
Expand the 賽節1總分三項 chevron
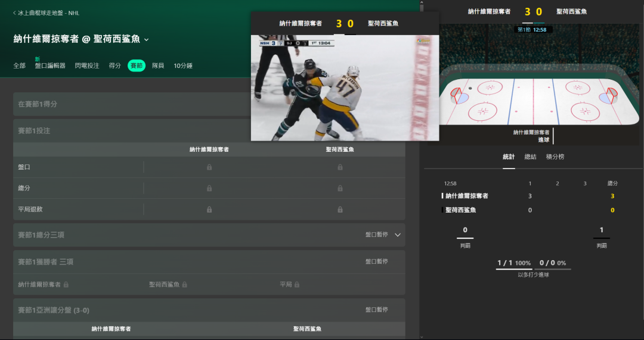click(398, 235)
